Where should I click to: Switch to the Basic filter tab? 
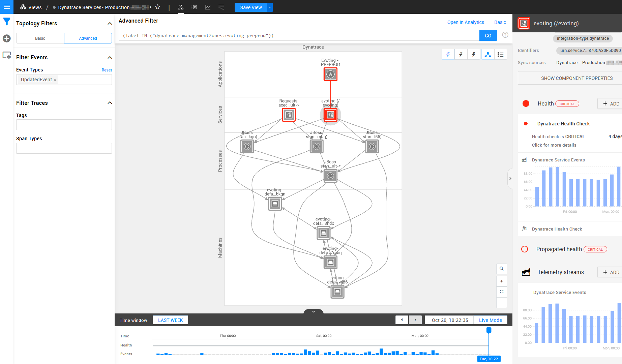[x=40, y=38]
